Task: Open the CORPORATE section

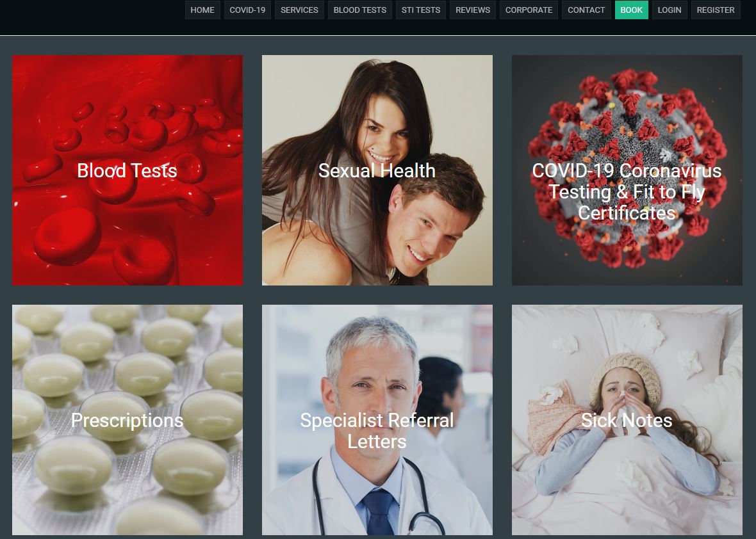Action: click(x=529, y=10)
